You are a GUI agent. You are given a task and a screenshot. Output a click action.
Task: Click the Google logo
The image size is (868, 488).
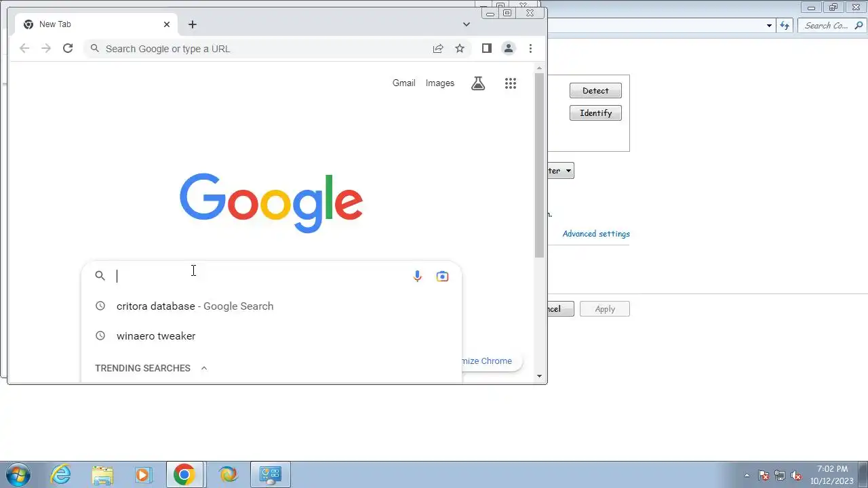271,203
